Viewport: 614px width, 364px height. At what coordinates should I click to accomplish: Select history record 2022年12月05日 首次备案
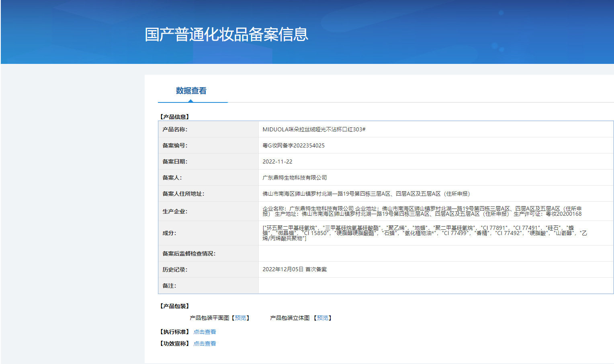[x=295, y=270]
